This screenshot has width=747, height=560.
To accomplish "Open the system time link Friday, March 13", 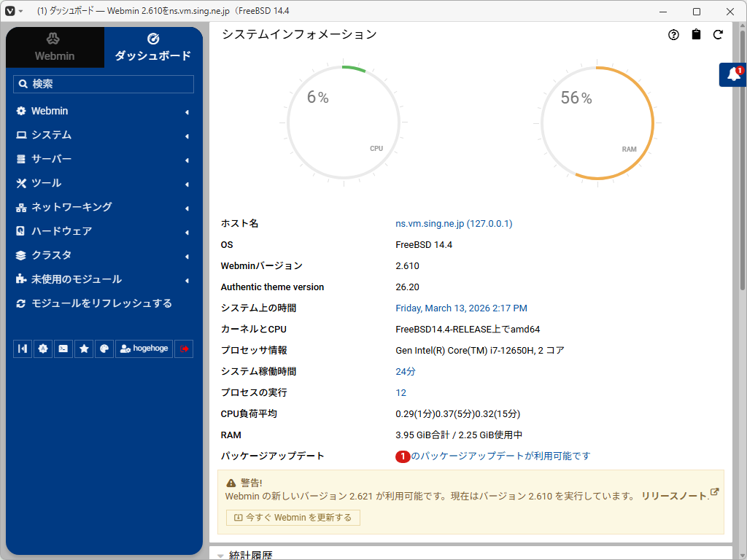I will pos(461,308).
